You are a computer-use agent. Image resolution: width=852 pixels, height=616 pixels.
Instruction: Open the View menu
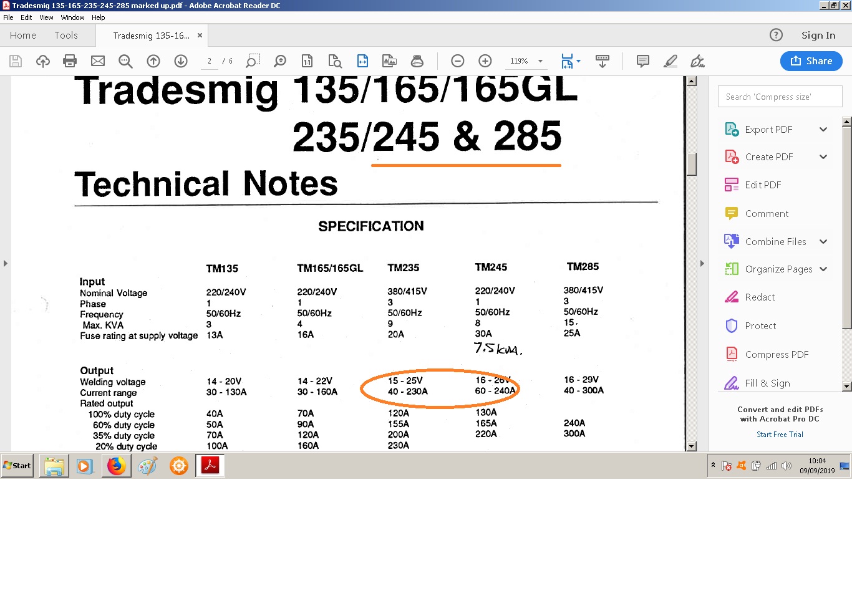point(46,17)
